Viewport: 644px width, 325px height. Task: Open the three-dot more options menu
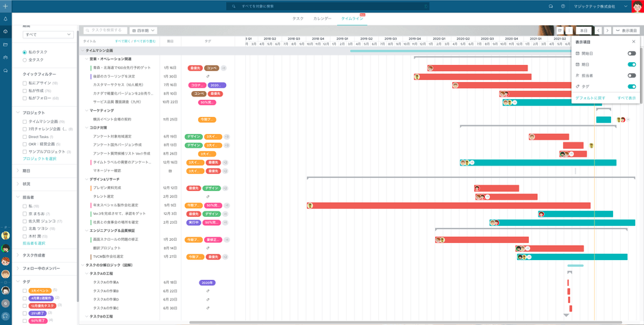569,31
